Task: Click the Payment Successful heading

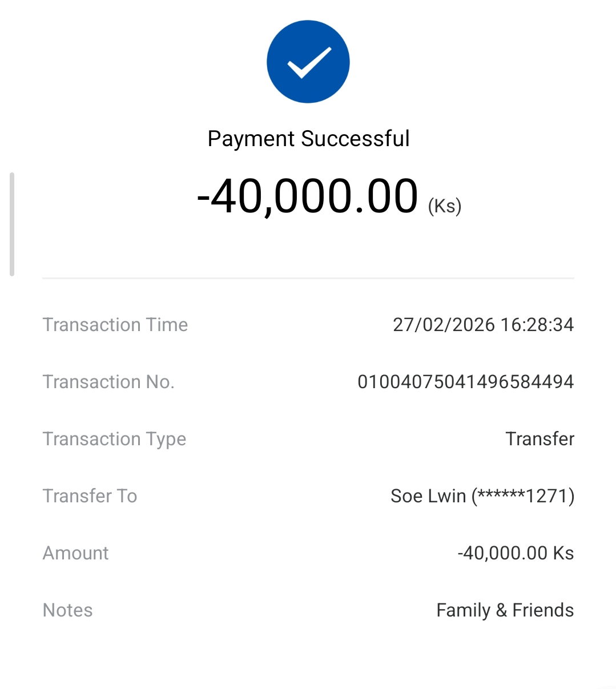Action: pos(308,139)
